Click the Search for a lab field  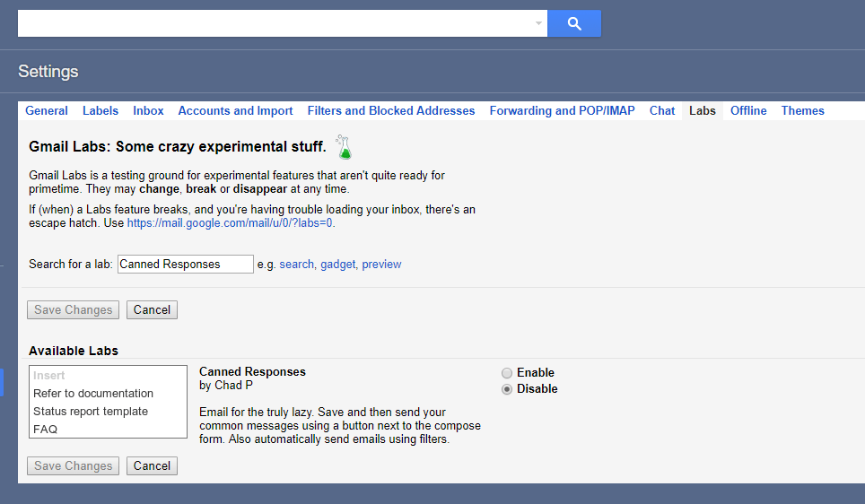pos(186,265)
